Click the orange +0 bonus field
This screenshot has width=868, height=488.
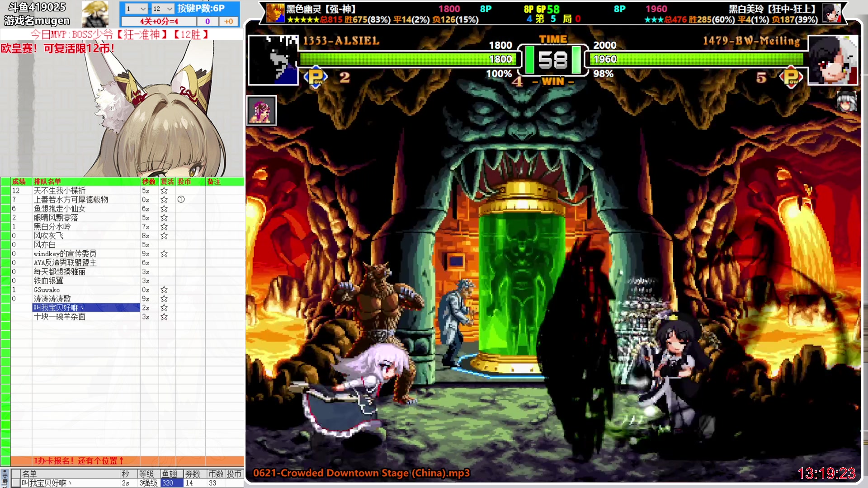229,21
